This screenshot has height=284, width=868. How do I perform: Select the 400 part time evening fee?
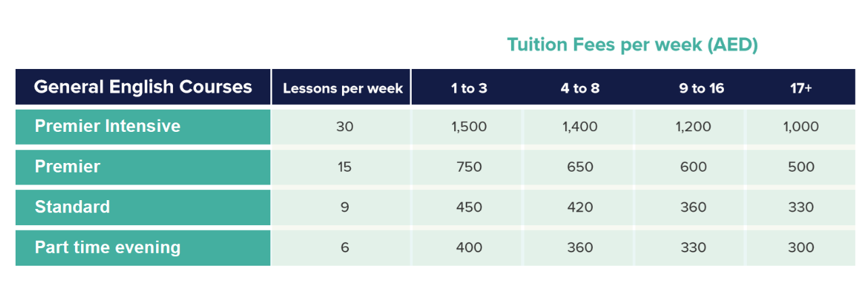pos(469,247)
